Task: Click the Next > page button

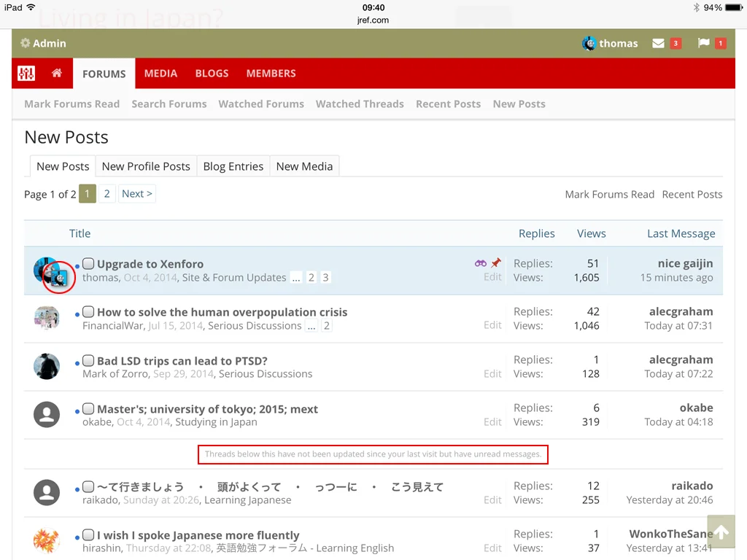Action: 136,193
